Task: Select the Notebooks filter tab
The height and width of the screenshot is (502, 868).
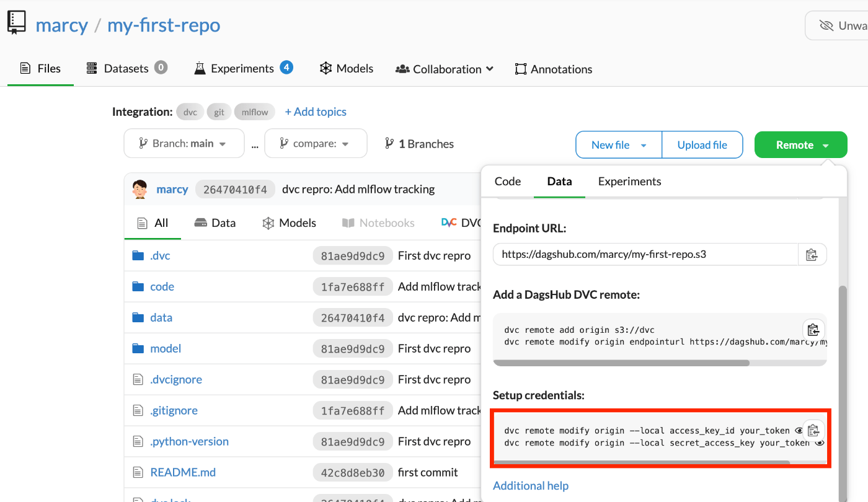Action: tap(378, 223)
